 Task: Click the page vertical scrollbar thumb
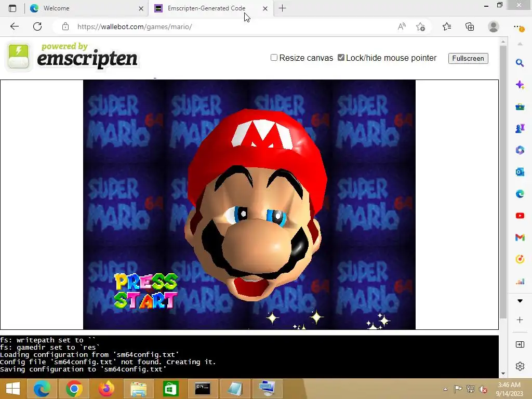[503, 181]
